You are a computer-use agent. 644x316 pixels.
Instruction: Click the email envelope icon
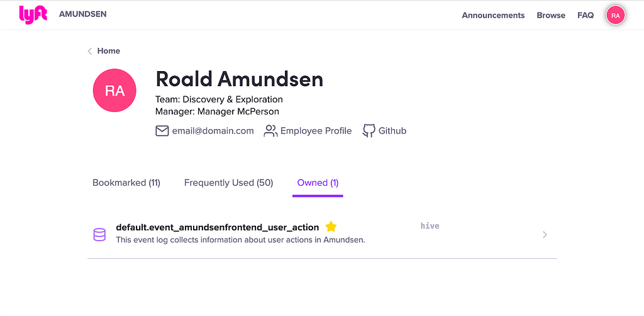(x=162, y=131)
